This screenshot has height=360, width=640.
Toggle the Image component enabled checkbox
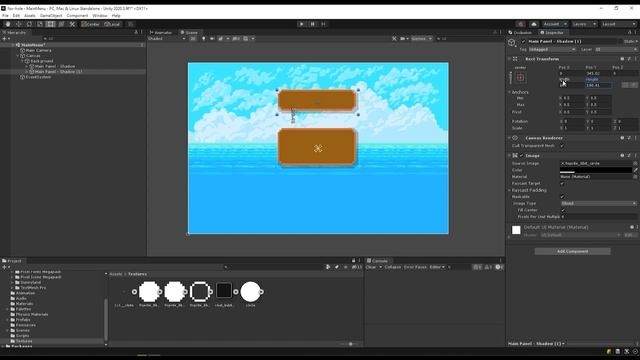pyautogui.click(x=522, y=156)
